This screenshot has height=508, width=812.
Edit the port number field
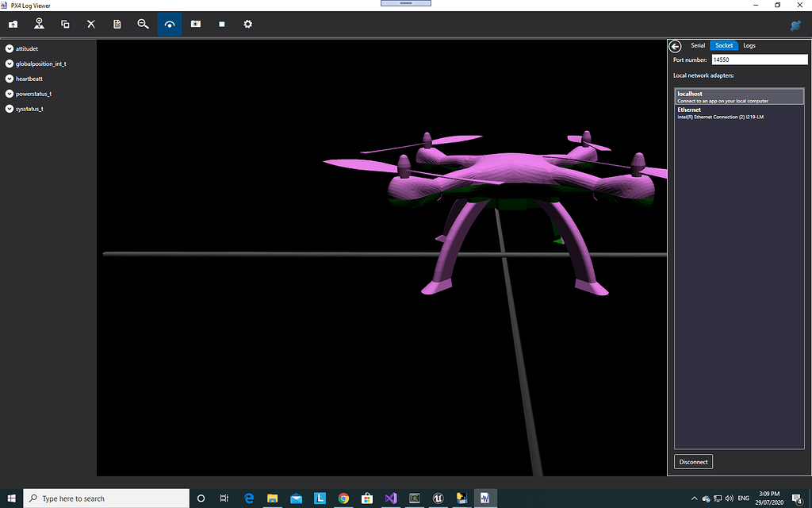759,59
